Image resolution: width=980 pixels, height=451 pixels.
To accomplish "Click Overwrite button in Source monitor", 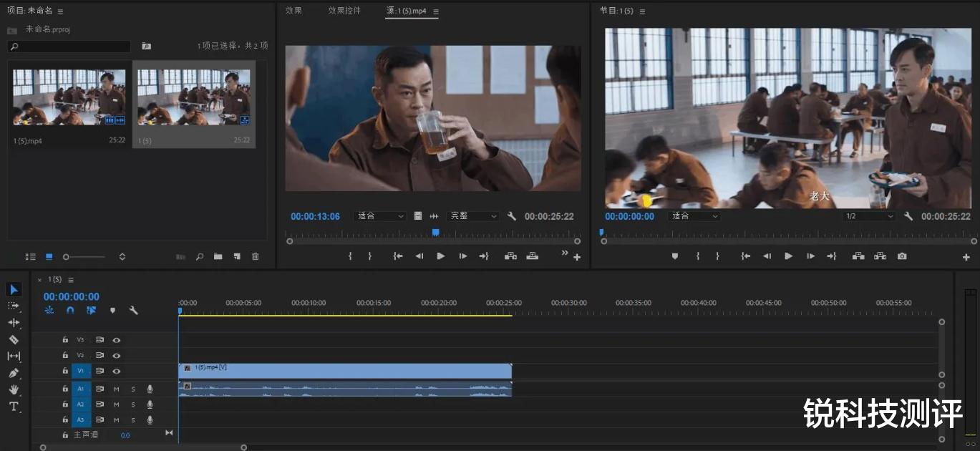I will (x=533, y=256).
